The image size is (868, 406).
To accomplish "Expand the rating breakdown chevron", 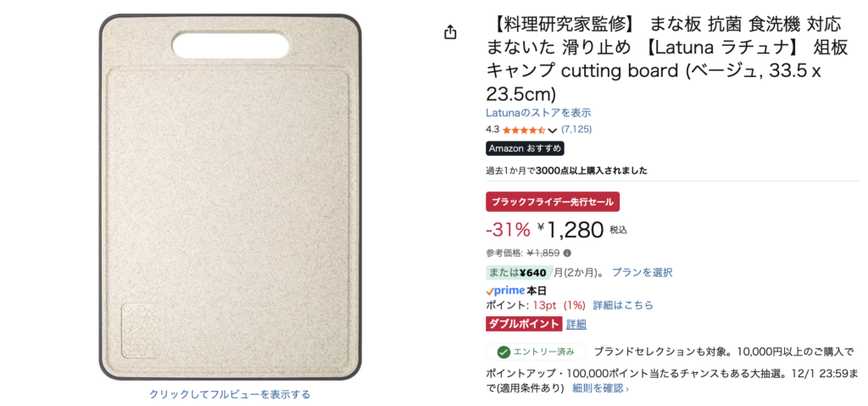I will coord(553,131).
